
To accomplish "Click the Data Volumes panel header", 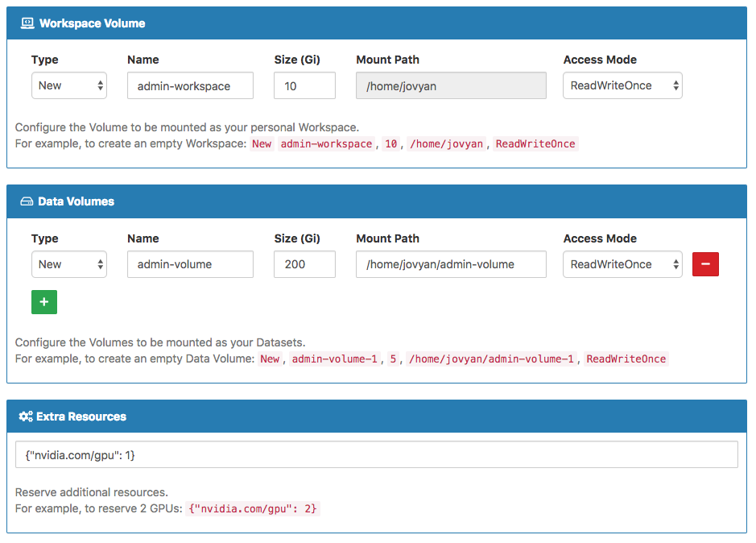I will (377, 201).
